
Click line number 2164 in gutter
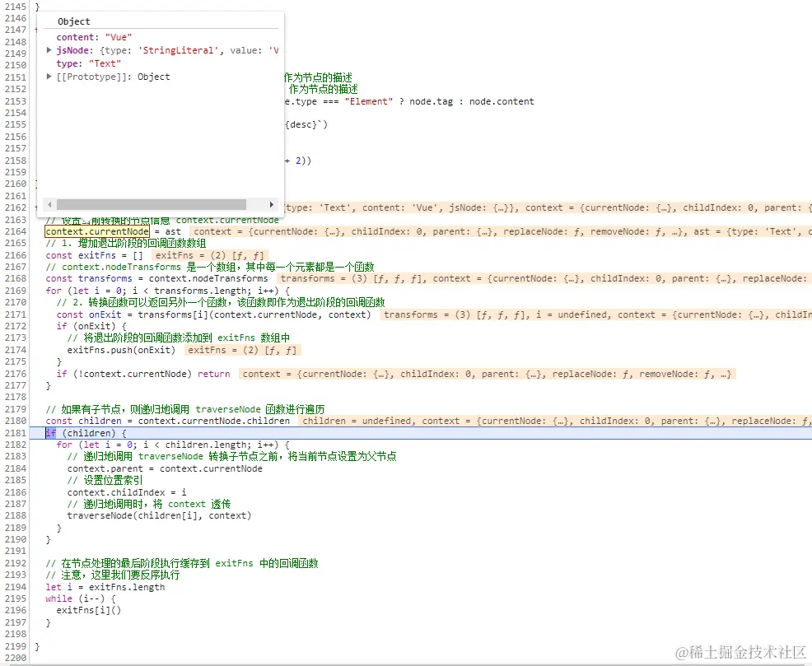[x=16, y=231]
